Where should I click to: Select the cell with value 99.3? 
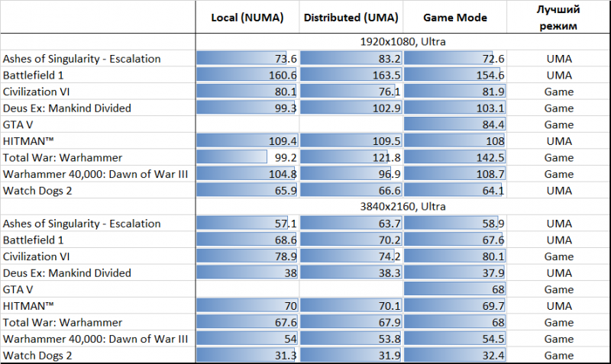247,108
